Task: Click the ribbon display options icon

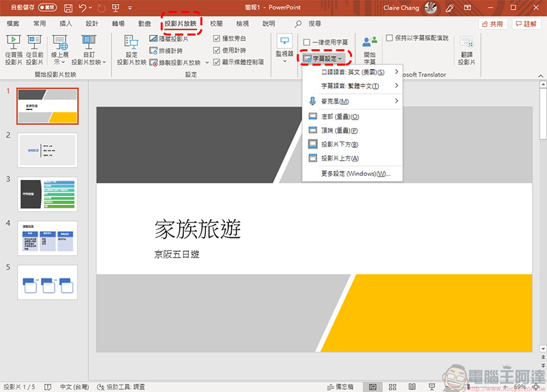Action: pos(468,8)
